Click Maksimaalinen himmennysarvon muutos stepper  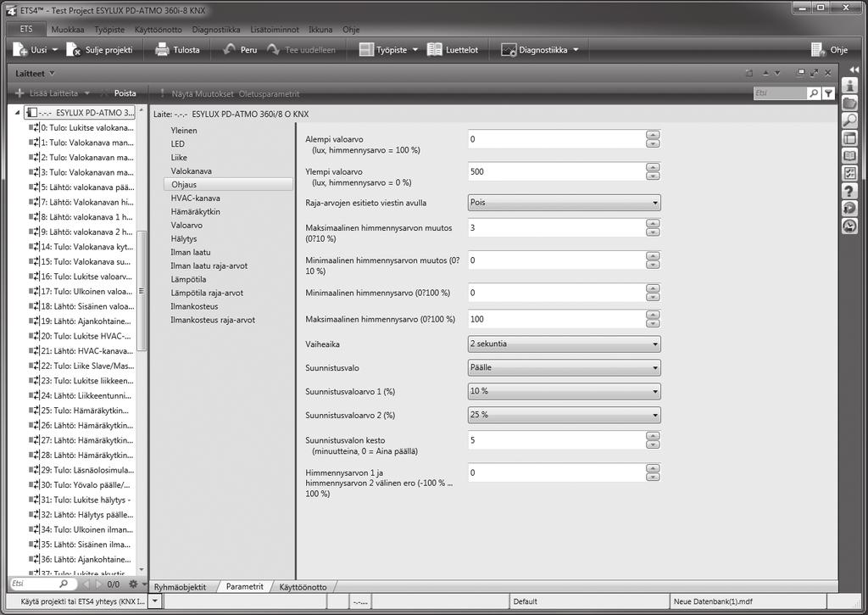click(x=653, y=227)
